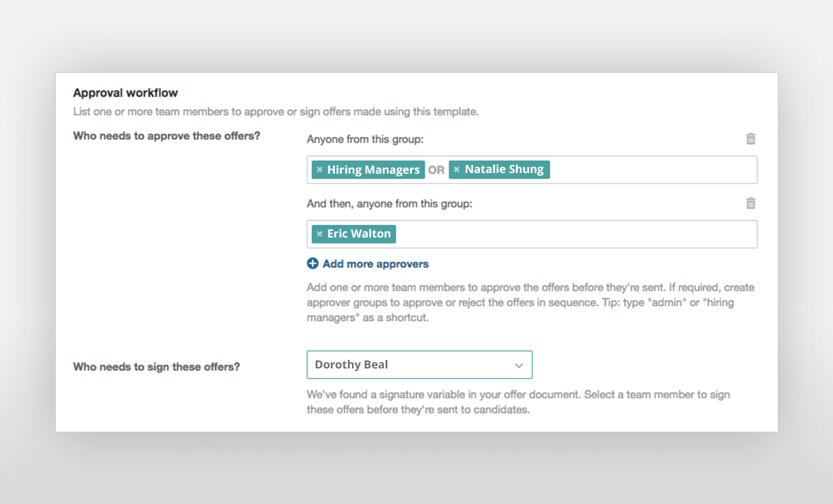Click the Add more approvers link text
The width and height of the screenshot is (833, 504).
pos(376,264)
